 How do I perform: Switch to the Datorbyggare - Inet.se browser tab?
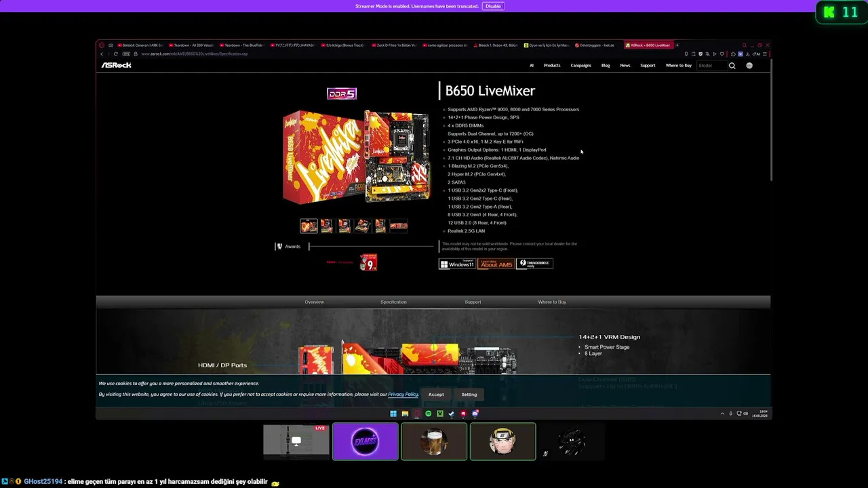pos(595,45)
